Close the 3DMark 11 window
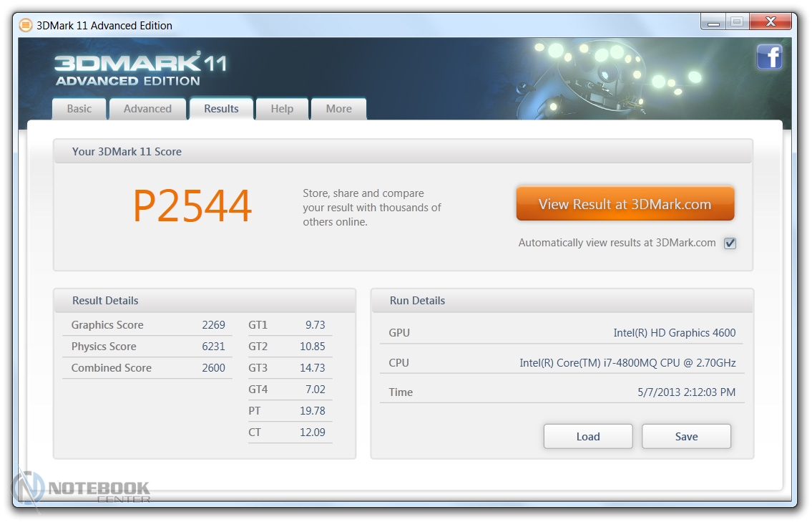The width and height of the screenshot is (812, 522). tap(769, 23)
